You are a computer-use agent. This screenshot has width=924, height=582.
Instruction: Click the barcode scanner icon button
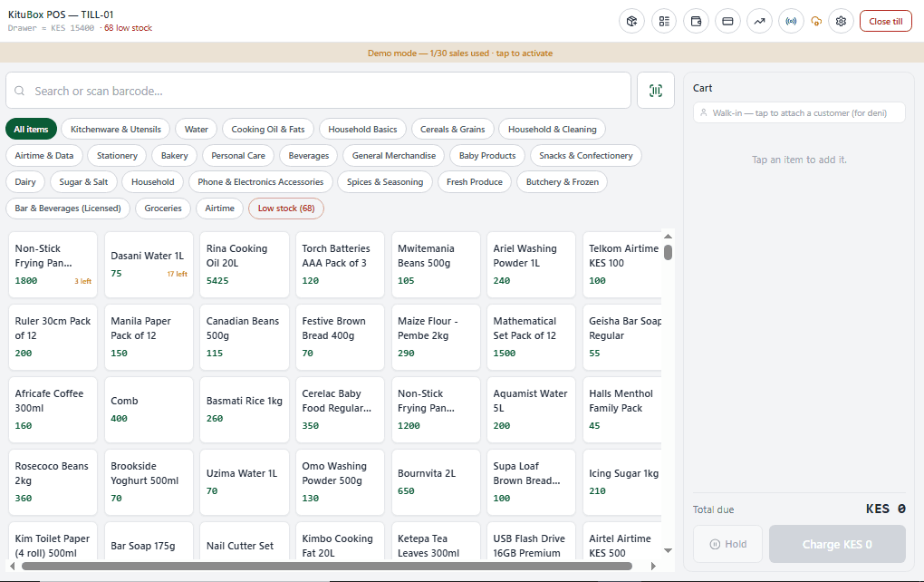(x=656, y=91)
